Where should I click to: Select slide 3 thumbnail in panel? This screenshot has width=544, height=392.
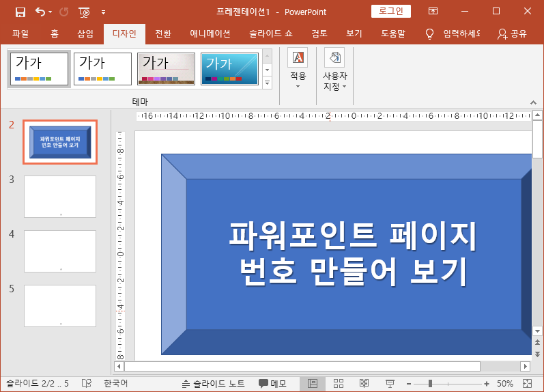click(60, 197)
